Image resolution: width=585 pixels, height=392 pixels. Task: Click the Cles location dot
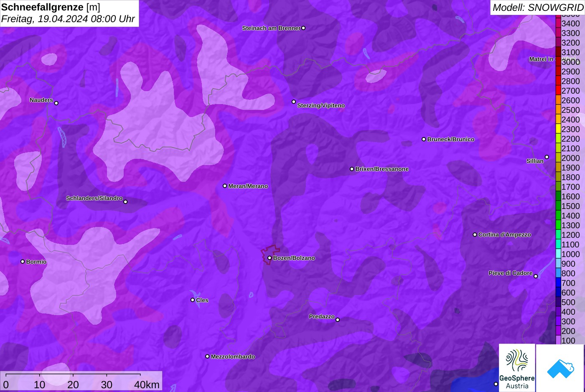click(193, 300)
